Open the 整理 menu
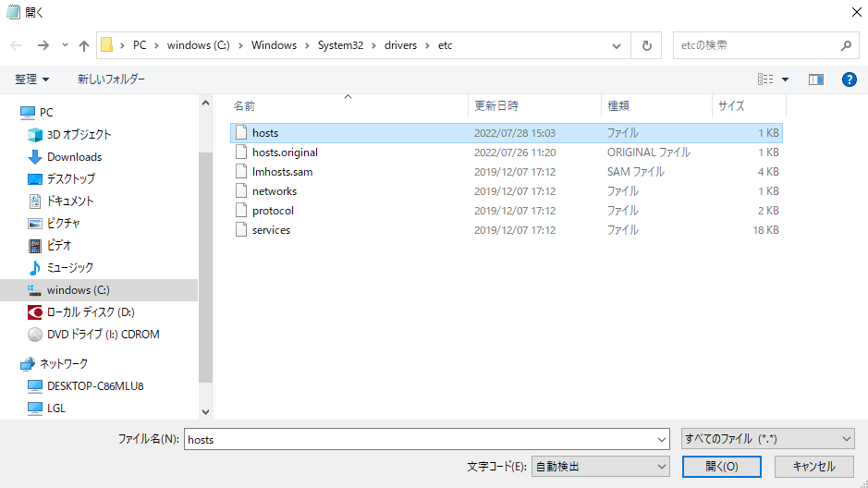 (x=32, y=79)
